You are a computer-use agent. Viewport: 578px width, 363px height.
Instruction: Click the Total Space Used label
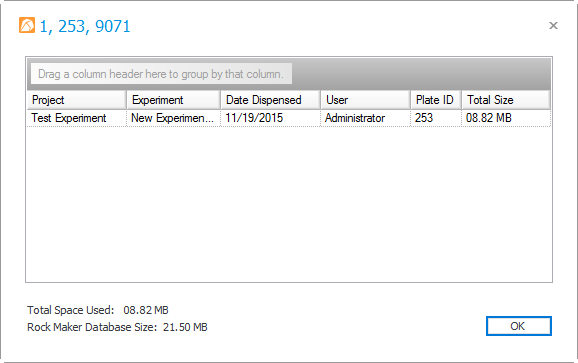(x=70, y=310)
